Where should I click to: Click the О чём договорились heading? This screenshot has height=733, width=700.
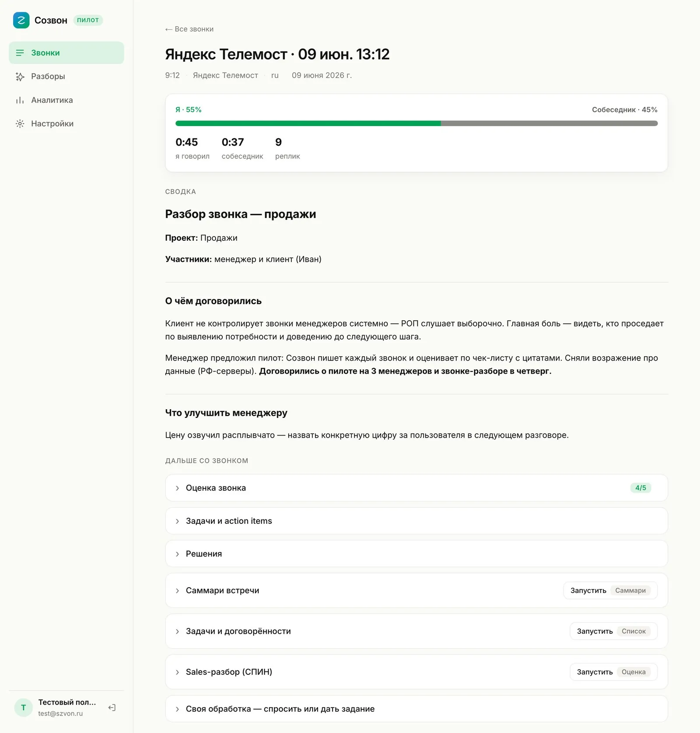coord(213,301)
